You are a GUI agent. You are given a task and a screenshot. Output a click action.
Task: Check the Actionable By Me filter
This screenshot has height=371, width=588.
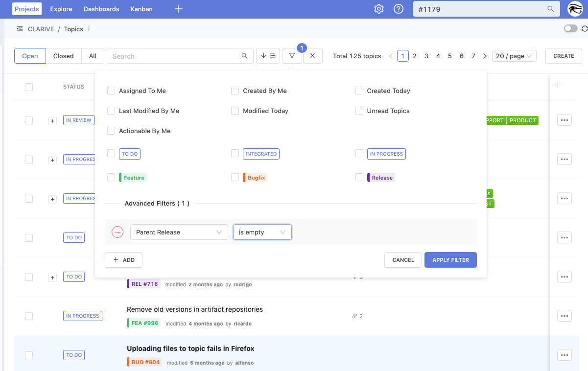(111, 131)
